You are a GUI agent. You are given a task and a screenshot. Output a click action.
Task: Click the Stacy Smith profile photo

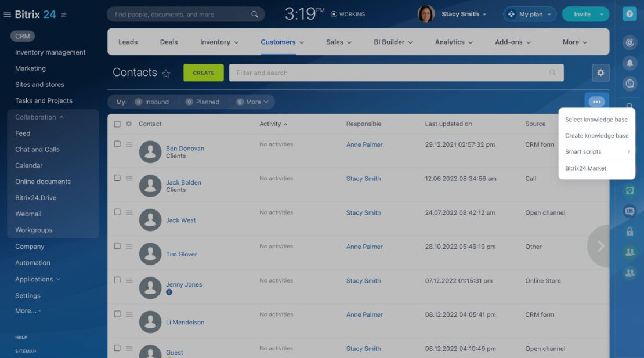[426, 14]
